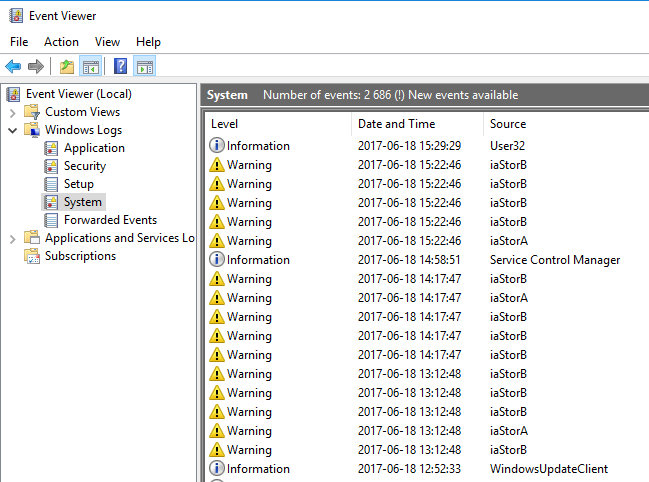Sort events by Level column header

(225, 124)
